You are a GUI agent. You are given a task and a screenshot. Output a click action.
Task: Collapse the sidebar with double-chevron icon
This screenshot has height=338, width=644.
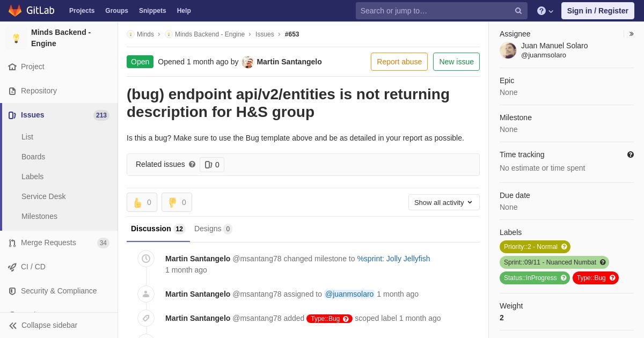pyautogui.click(x=13, y=326)
